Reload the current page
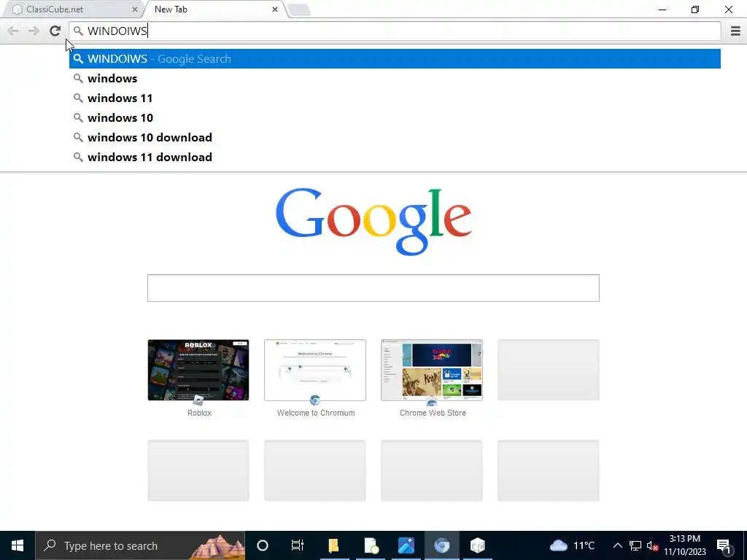This screenshot has height=560, width=747. pyautogui.click(x=55, y=31)
